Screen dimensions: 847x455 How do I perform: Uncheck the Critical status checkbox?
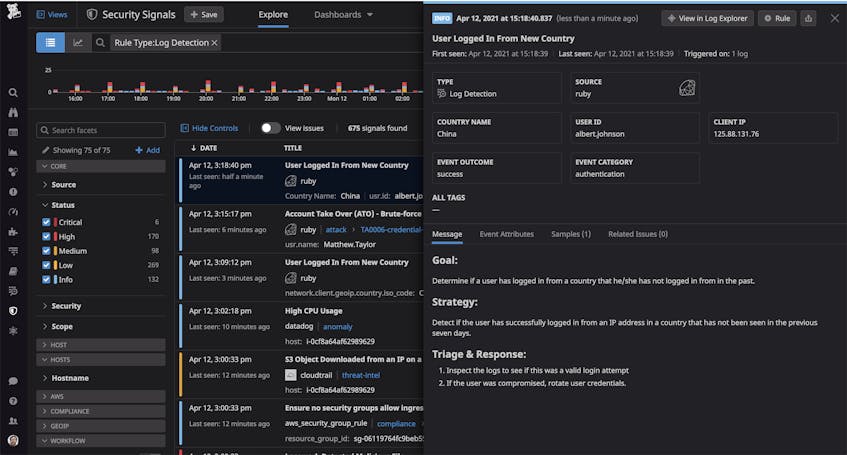pyautogui.click(x=46, y=222)
